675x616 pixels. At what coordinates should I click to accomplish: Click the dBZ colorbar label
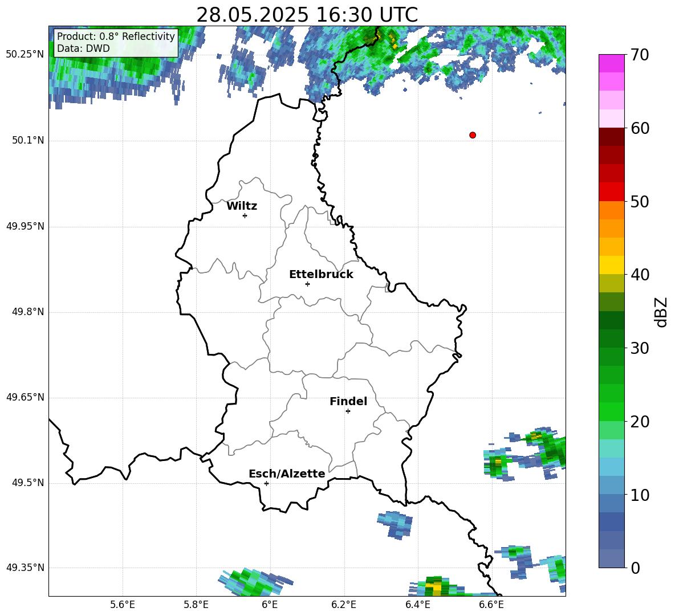[x=661, y=312]
